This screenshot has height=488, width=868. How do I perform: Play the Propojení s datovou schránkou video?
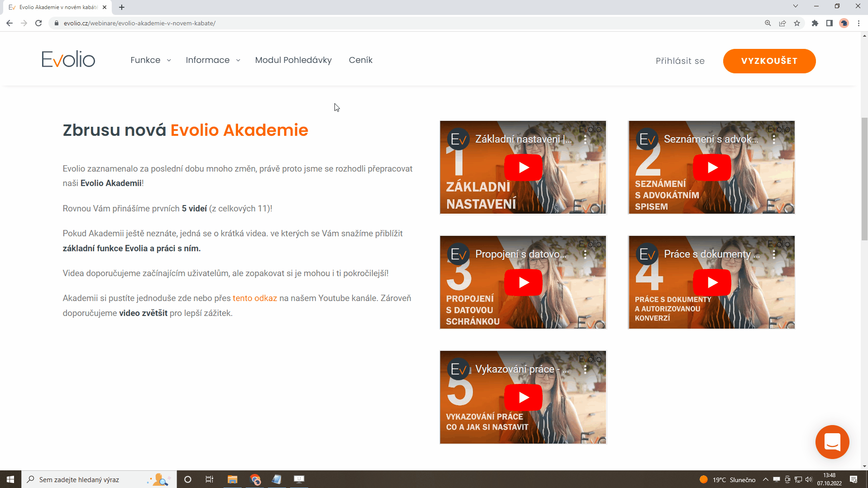click(x=523, y=282)
